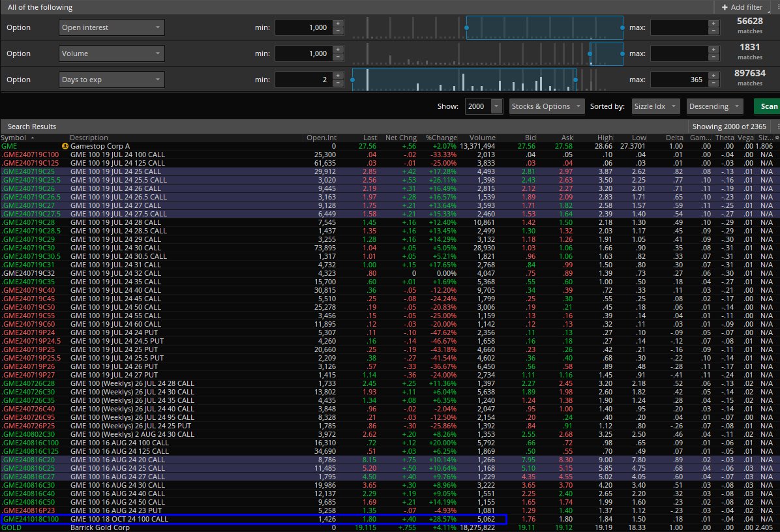Sort by the Open.Int column header
780x532 pixels.
[x=322, y=138]
